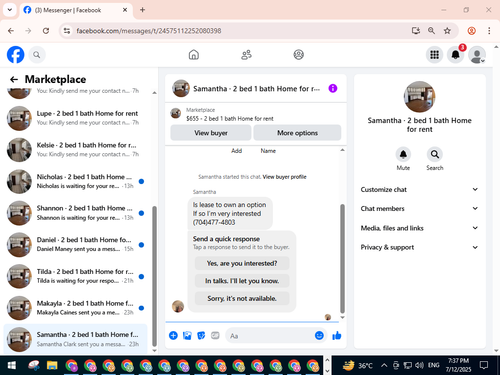This screenshot has width=500, height=375.
Task: Open the emoji picker smiley
Action: point(319,335)
